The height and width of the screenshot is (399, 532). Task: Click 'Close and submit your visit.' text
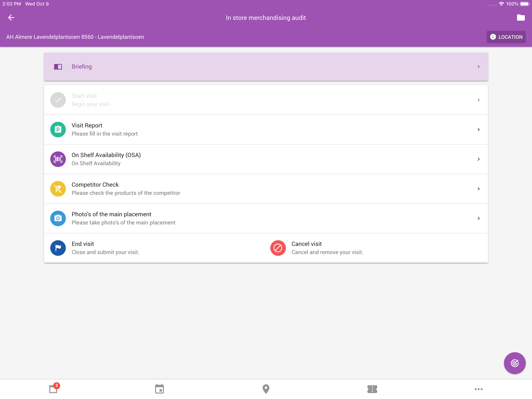pyautogui.click(x=105, y=252)
